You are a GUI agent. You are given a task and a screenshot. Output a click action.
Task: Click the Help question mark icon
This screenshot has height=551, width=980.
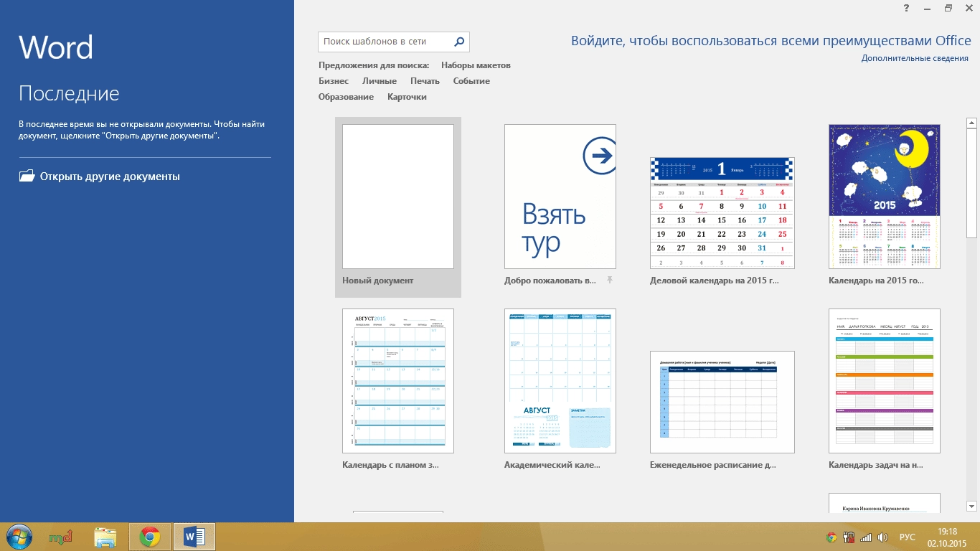(x=908, y=8)
